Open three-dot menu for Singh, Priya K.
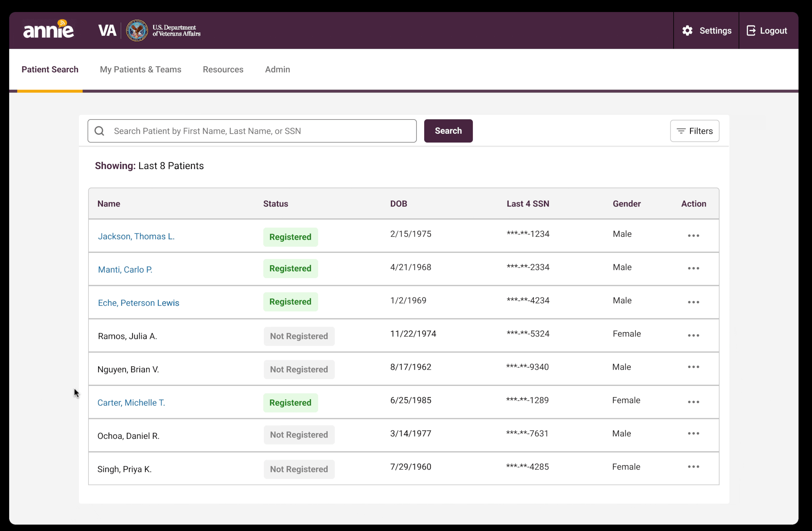Screen dimensions: 812x531 693,467
